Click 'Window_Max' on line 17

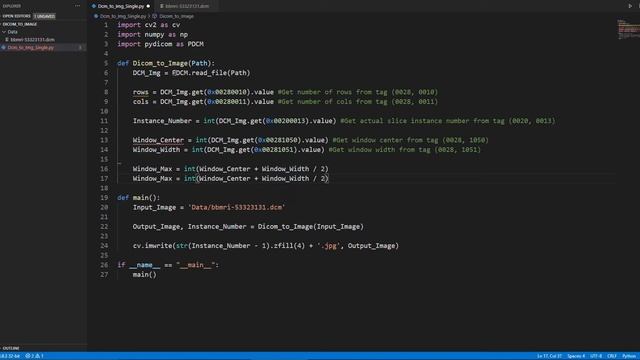152,178
